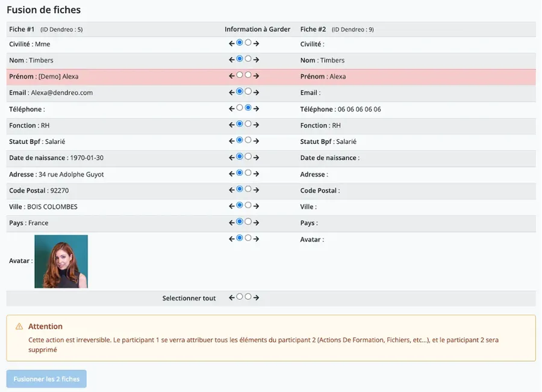The image size is (542, 392).
Task: Click the right arrow in the Avatar row
Action: [x=256, y=239]
